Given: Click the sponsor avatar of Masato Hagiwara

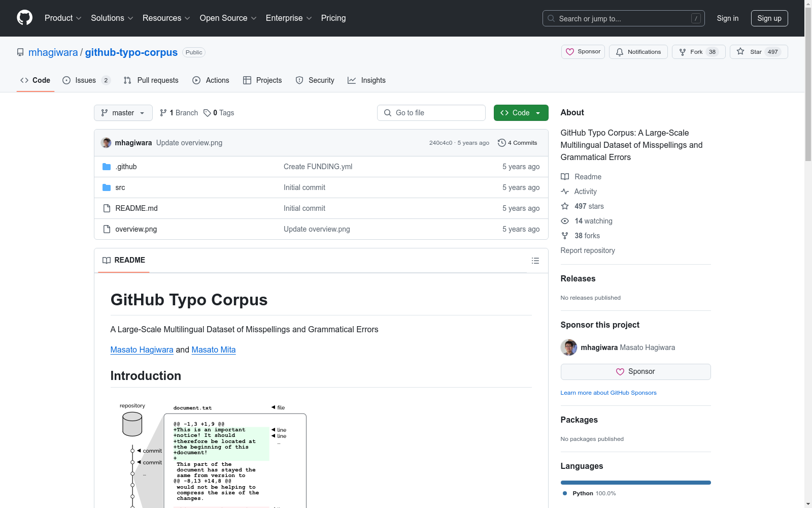Looking at the screenshot, I should 569,347.
